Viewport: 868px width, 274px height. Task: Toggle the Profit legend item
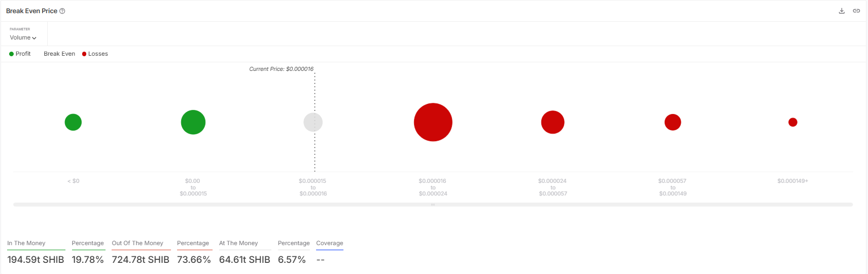click(20, 54)
